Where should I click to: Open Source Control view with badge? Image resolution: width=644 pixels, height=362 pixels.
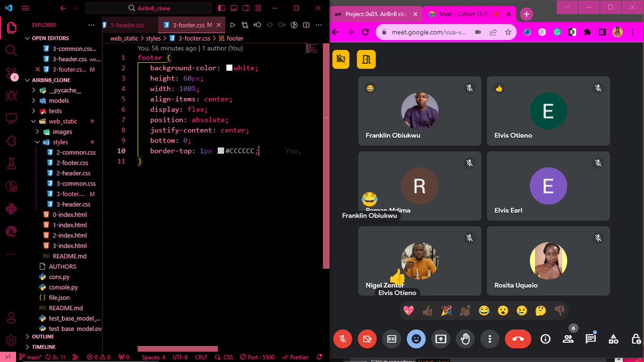(11, 73)
